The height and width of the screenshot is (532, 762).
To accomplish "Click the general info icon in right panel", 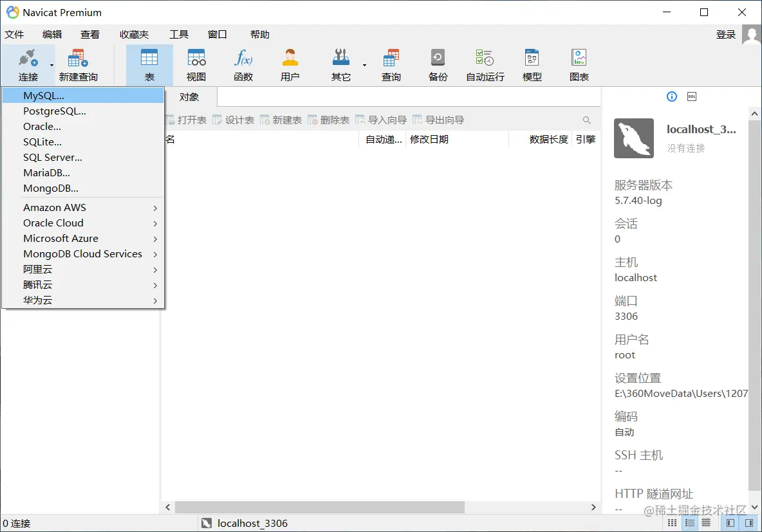I will coord(672,96).
